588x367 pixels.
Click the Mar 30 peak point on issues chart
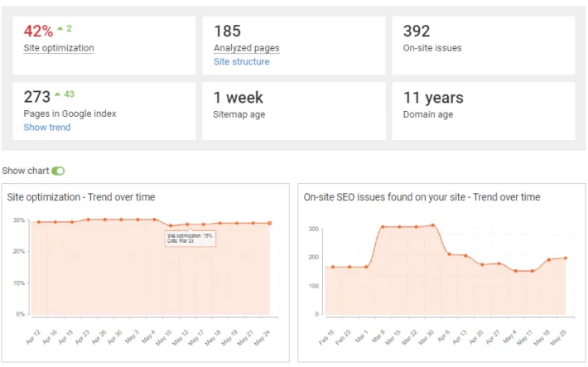tap(432, 225)
